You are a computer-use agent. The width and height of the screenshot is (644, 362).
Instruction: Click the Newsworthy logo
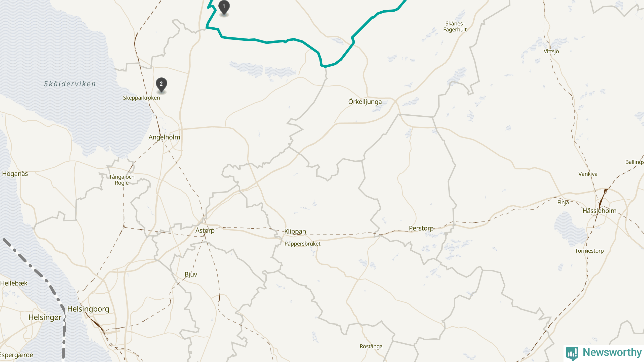click(x=604, y=353)
